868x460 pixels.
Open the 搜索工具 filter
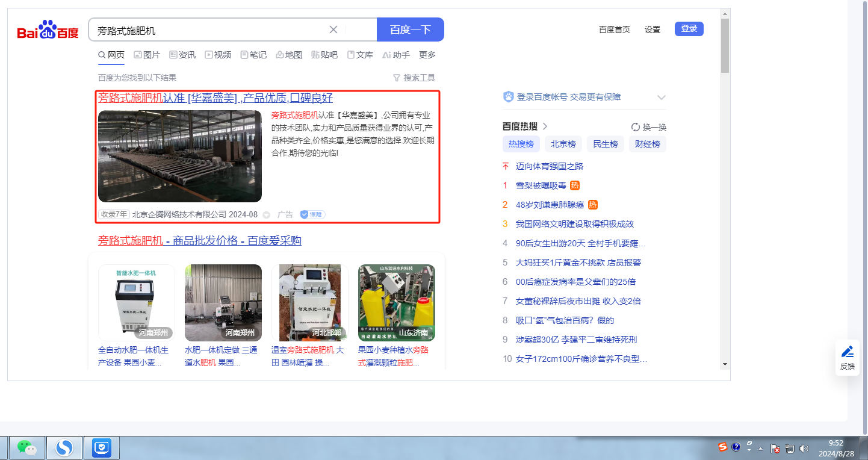coord(414,78)
